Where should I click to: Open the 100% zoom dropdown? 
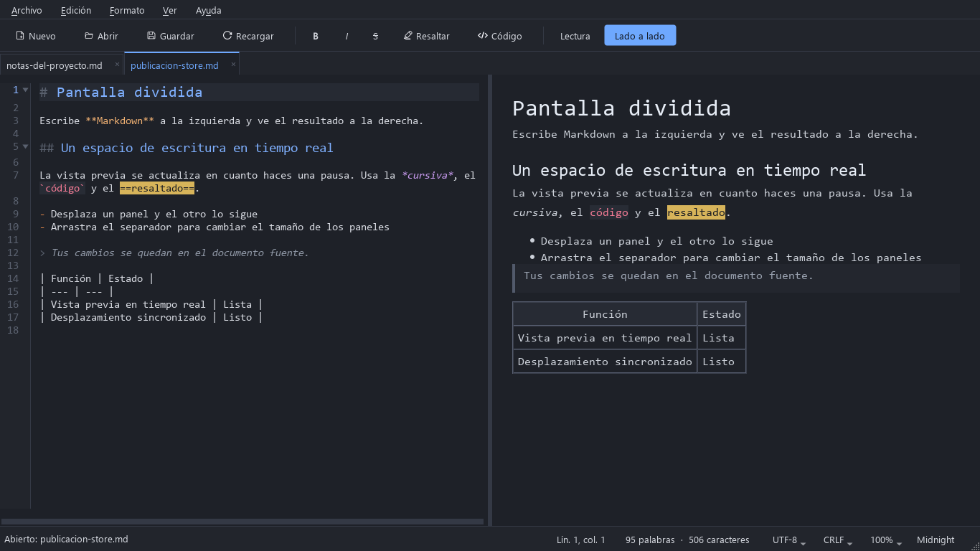point(886,540)
